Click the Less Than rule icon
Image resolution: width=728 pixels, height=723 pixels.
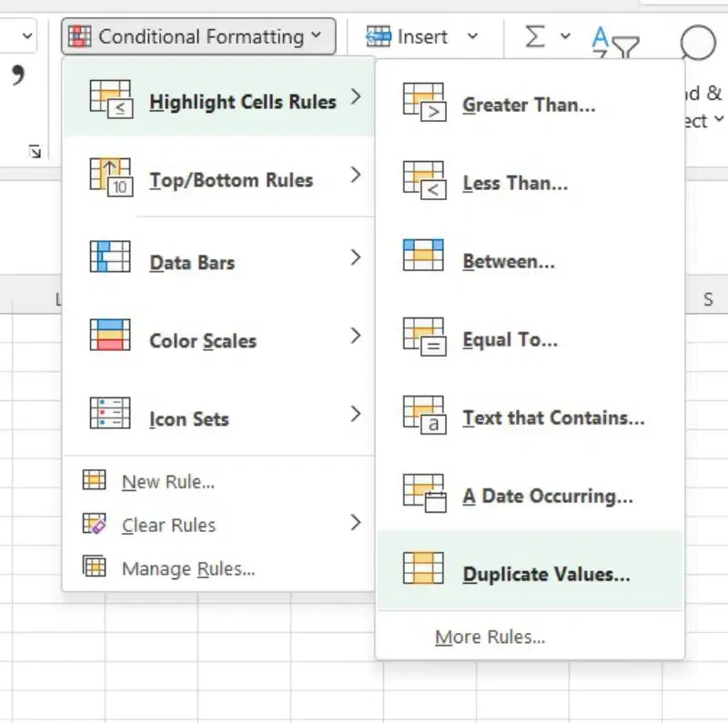click(423, 182)
